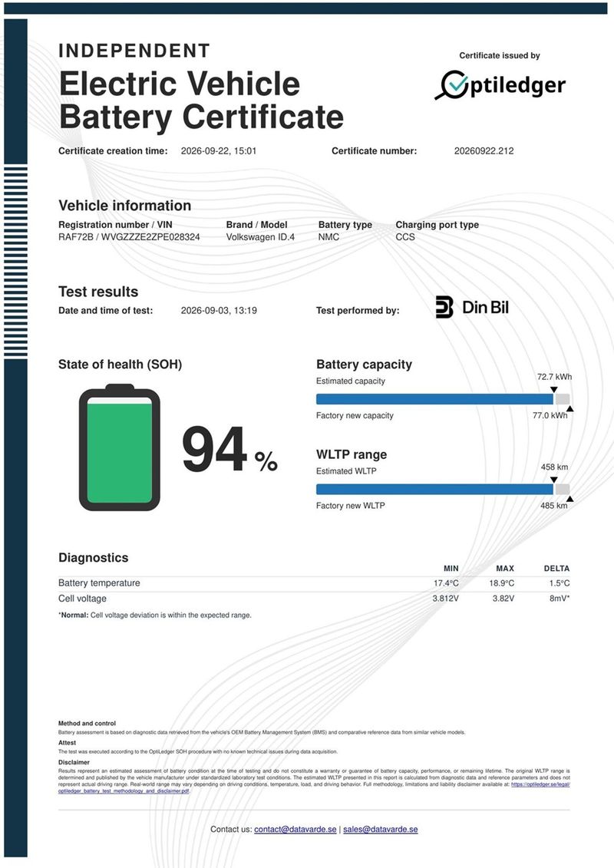Click the Vehicle information heading

(x=124, y=206)
